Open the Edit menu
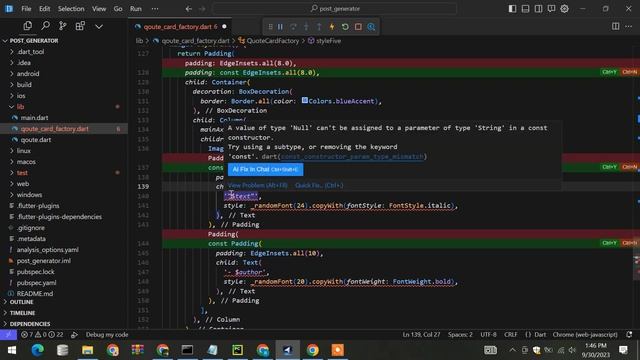 (44, 9)
